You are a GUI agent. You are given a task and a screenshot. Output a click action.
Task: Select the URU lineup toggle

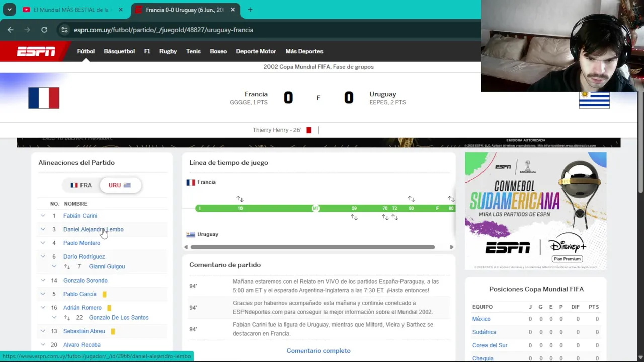pyautogui.click(x=120, y=185)
